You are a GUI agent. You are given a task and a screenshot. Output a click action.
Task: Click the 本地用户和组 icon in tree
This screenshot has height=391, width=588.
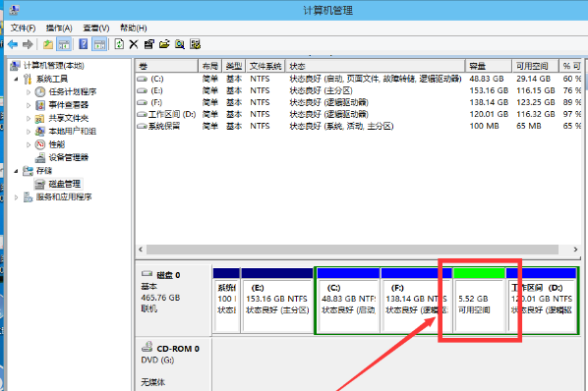point(40,131)
